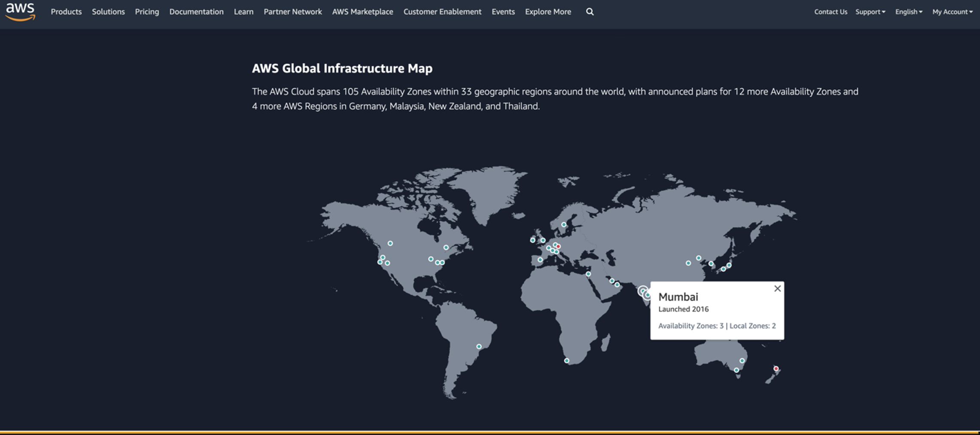Select the Ohio region dot in central US
This screenshot has width=980, height=435.
tap(431, 259)
